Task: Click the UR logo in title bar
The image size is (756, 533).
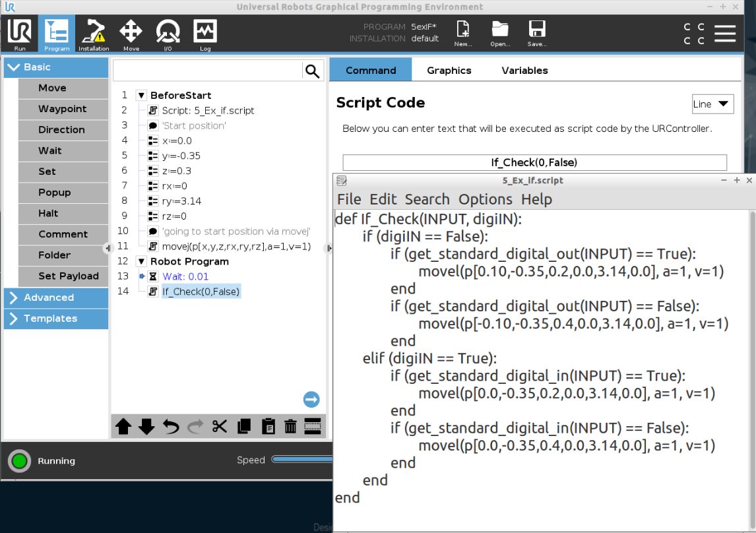Action: (x=10, y=7)
